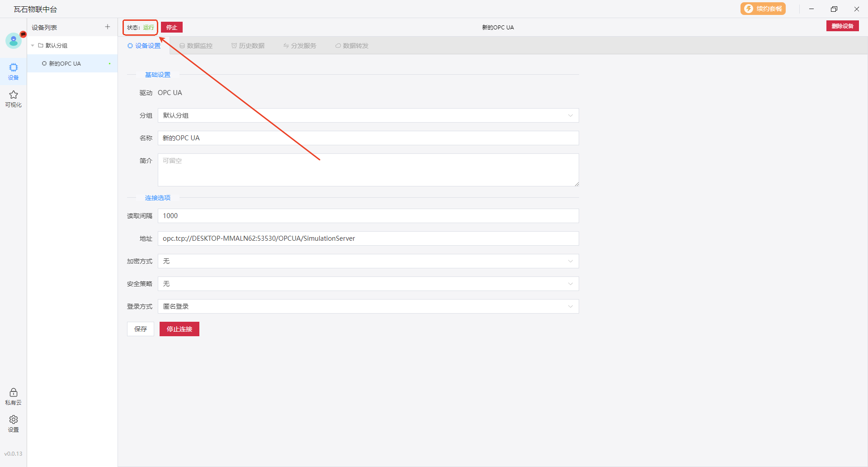The width and height of the screenshot is (868, 467).
Task: Click the 保存 button
Action: click(141, 329)
